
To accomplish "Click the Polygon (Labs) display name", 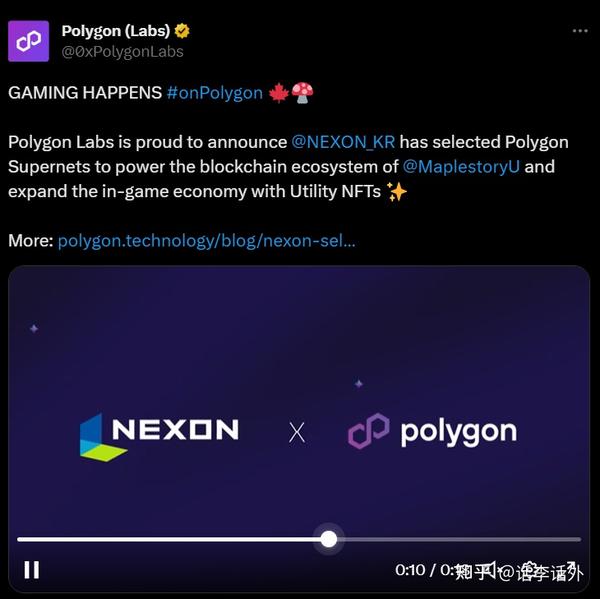I will [116, 31].
